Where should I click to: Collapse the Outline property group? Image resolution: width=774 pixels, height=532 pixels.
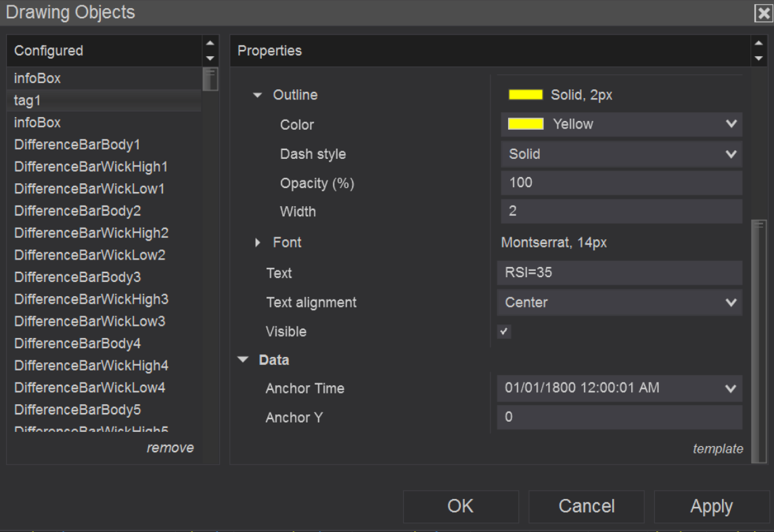[x=257, y=95]
